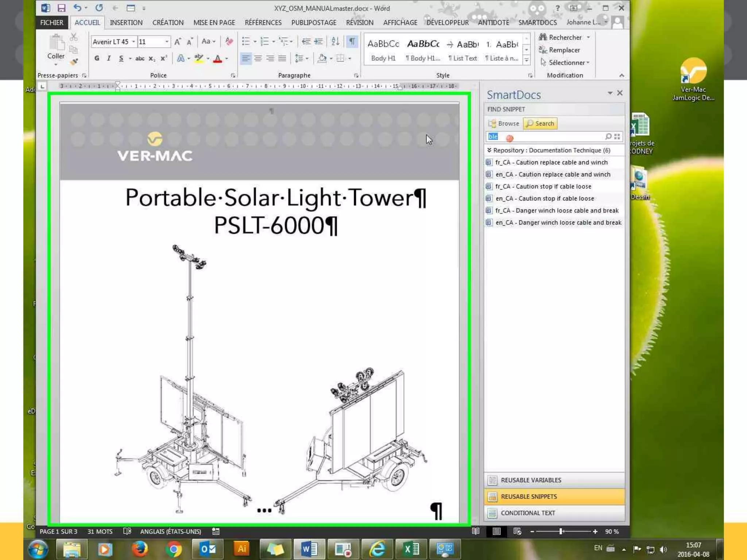This screenshot has width=747, height=560.
Task: Open the font name dropdown Avenir LT 45
Action: pyautogui.click(x=133, y=42)
